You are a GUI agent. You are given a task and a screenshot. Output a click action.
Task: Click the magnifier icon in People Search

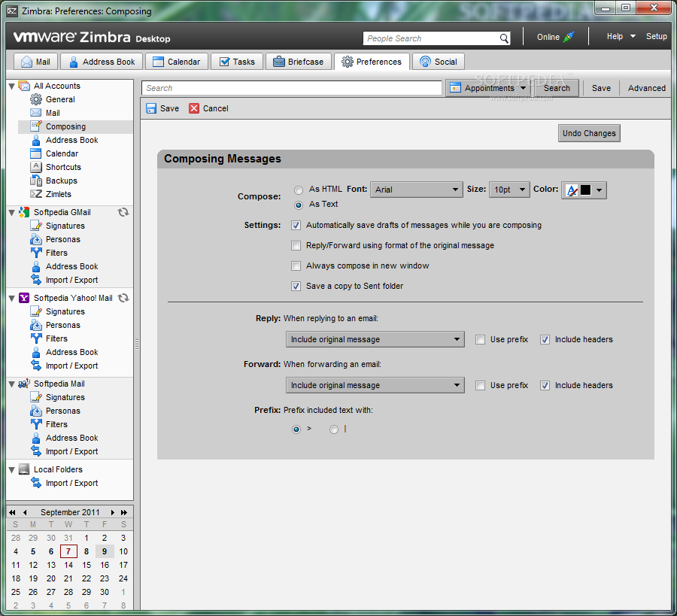point(504,38)
